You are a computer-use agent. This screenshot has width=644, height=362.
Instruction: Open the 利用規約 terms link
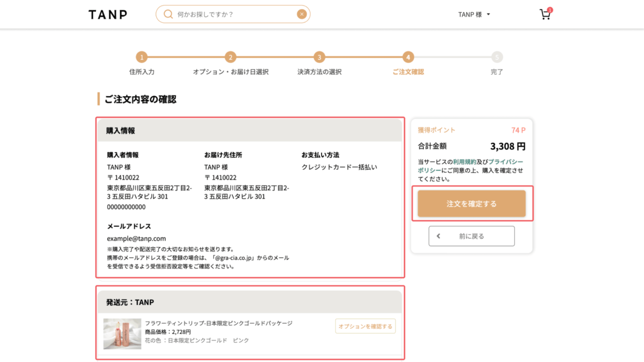pyautogui.click(x=464, y=162)
